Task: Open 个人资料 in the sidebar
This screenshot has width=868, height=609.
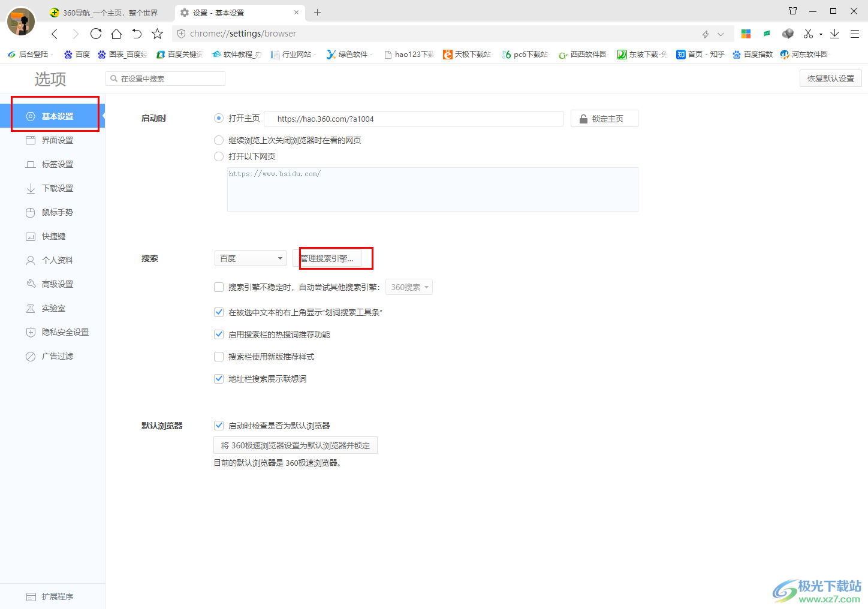Action: tap(52, 260)
